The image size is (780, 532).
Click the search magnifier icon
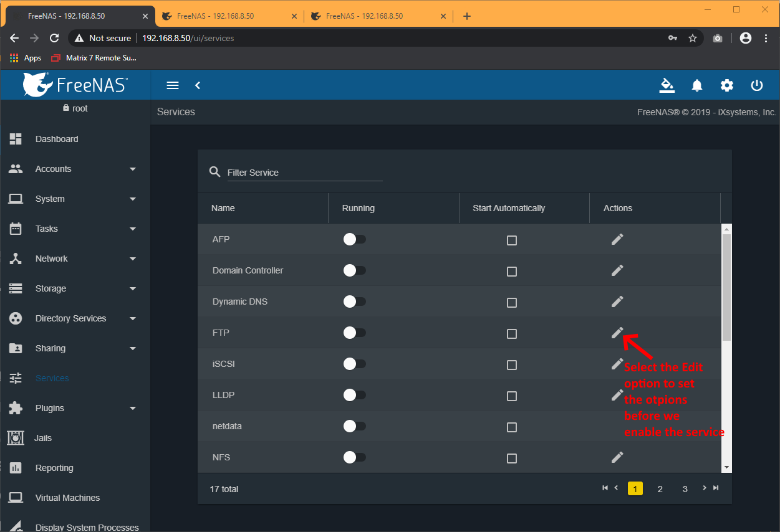point(215,172)
